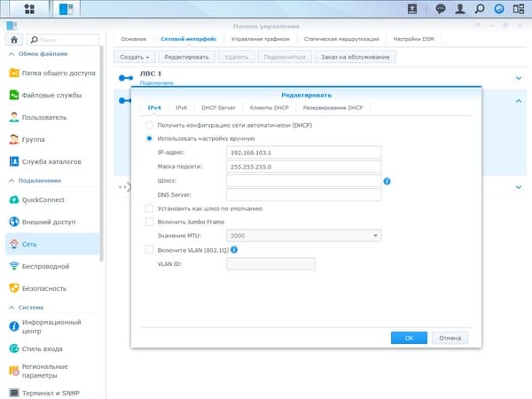Image resolution: width=532 pixels, height=399 pixels.
Task: Go to Control Panel home icon
Action: pyautogui.click(x=14, y=40)
